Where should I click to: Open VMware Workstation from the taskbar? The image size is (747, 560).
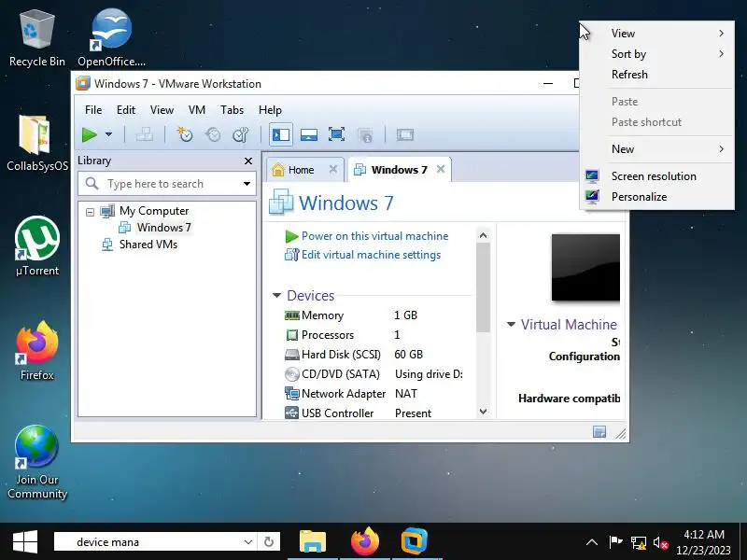[415, 542]
